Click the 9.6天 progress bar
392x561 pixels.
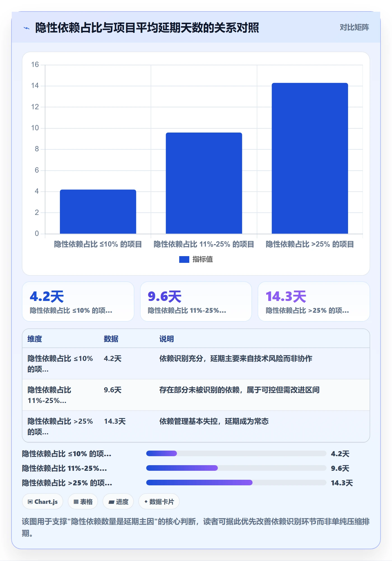[x=236, y=468]
